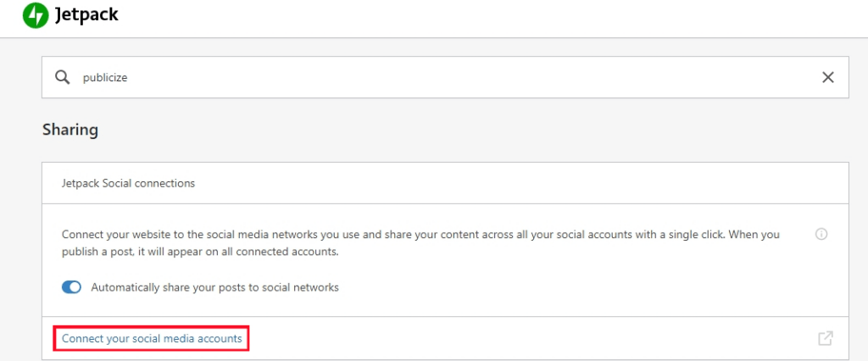868x361 pixels.
Task: Open the info icon beside Social description
Action: pos(821,234)
